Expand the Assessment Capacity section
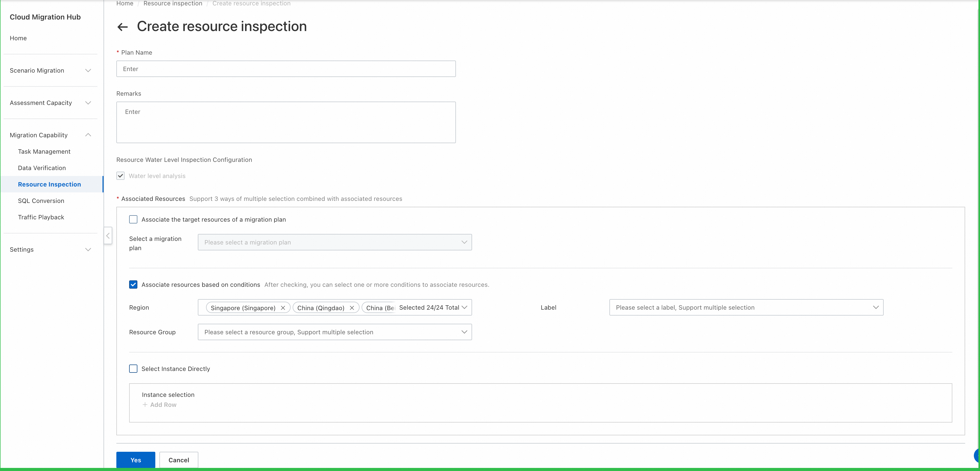 point(88,103)
